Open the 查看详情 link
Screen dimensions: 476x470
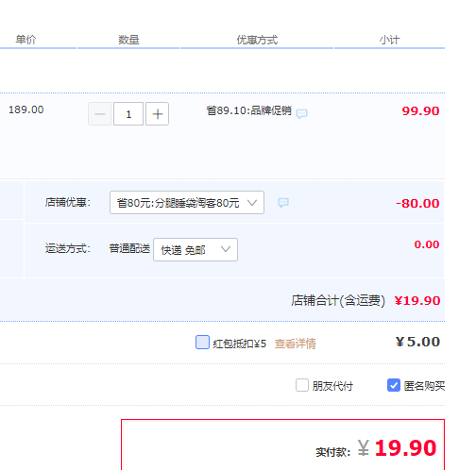(295, 344)
